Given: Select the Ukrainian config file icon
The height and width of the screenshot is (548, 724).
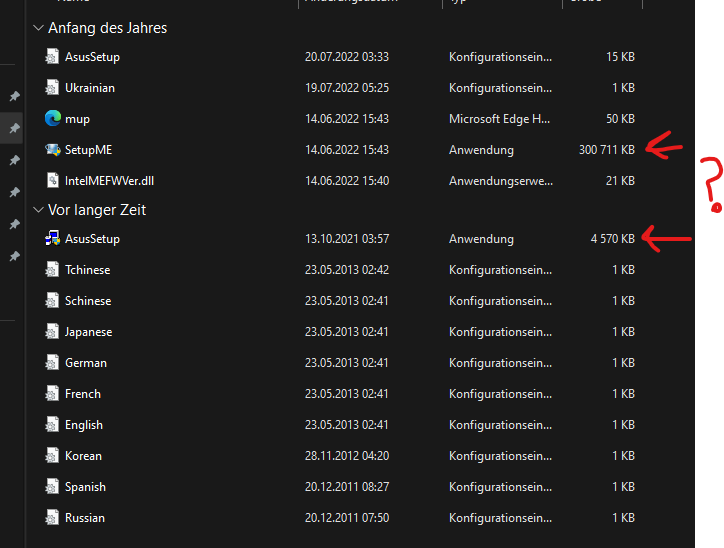Looking at the screenshot, I should pyautogui.click(x=52, y=88).
